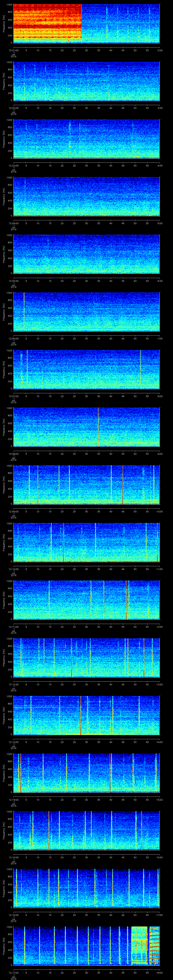
Task: Select the yellow broadband block near 50 seconds in the 12:17:00 panel
Action: (139, 945)
